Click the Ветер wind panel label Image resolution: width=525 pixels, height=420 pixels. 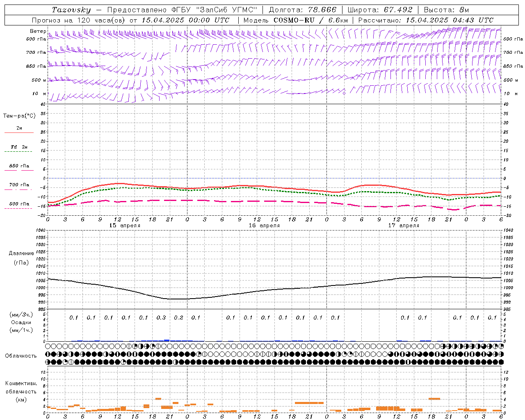(38, 31)
